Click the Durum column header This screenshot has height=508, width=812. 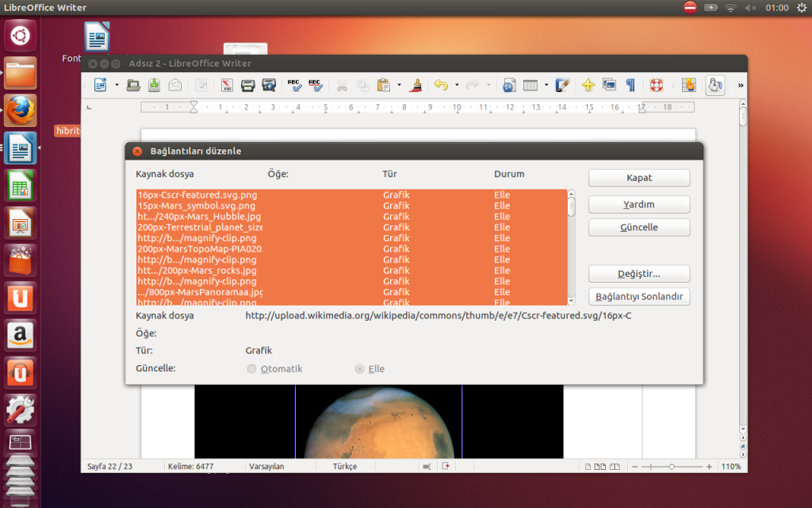tap(509, 174)
